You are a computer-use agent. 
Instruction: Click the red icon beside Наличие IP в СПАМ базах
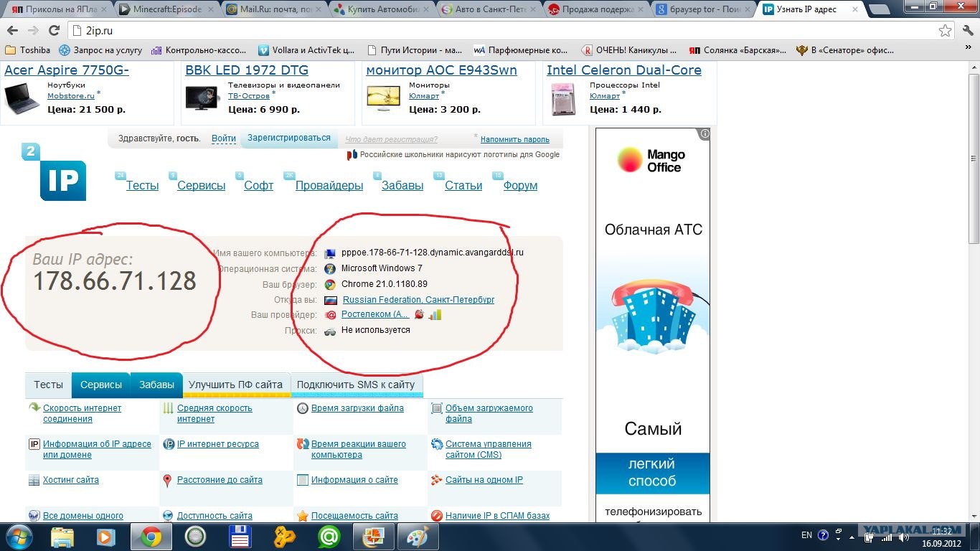(x=436, y=516)
